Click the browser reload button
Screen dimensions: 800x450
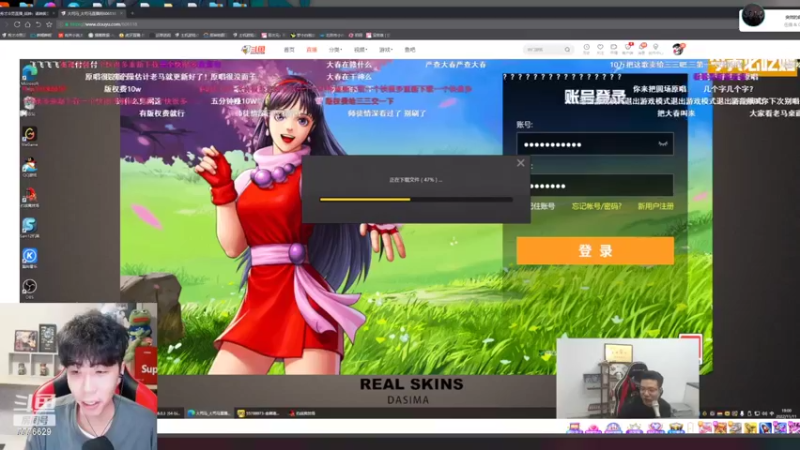click(x=17, y=24)
